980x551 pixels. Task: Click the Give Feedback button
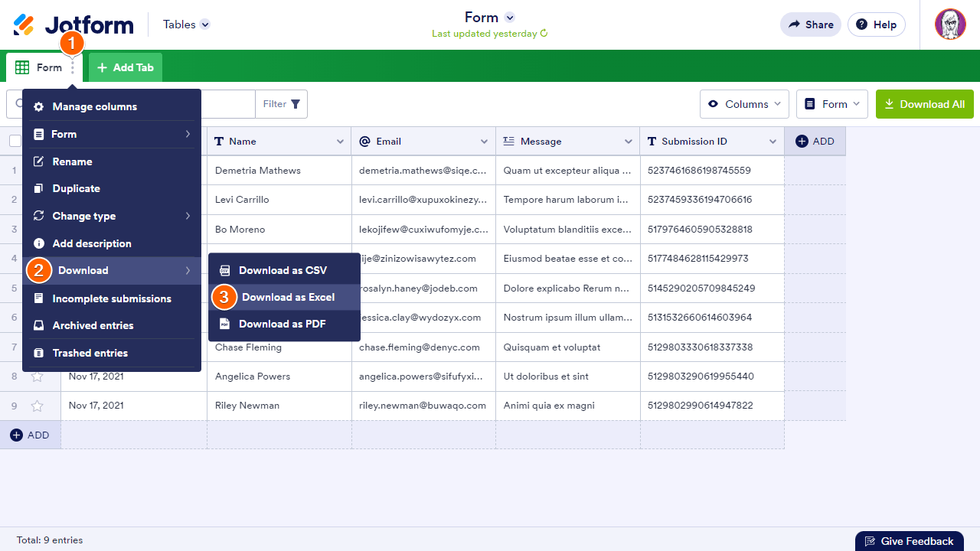pos(909,541)
